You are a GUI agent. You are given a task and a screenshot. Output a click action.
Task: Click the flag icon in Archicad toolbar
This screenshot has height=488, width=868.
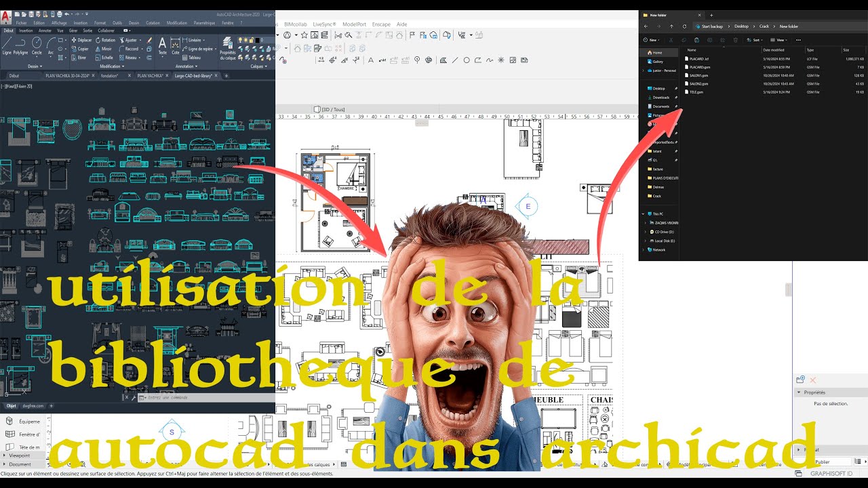tap(412, 35)
